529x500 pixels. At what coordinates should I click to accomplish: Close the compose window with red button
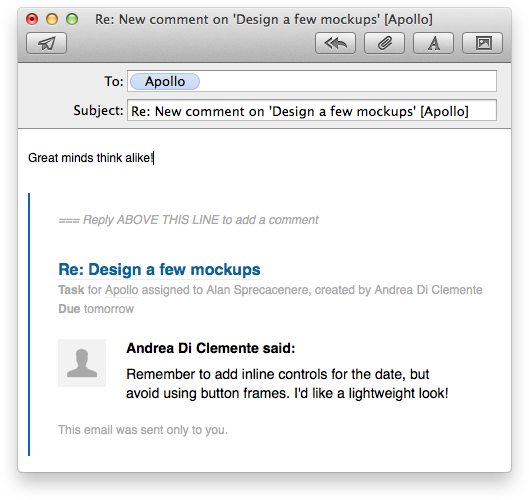pyautogui.click(x=32, y=19)
